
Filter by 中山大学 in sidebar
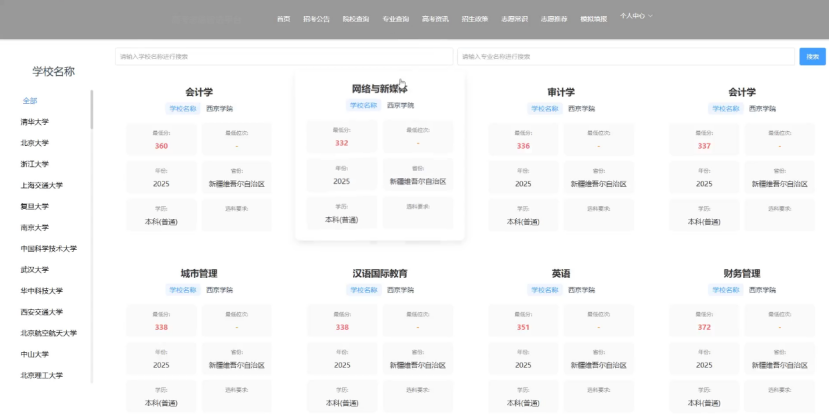pos(34,354)
